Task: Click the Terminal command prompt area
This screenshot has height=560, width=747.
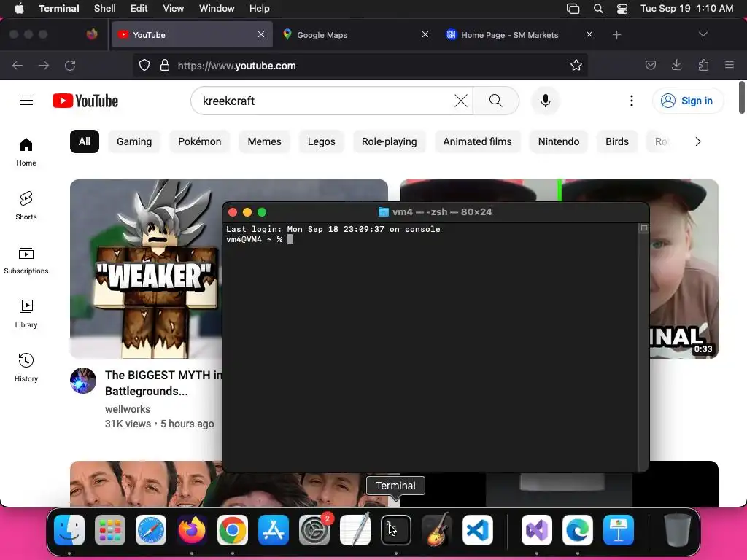Action: [430, 348]
